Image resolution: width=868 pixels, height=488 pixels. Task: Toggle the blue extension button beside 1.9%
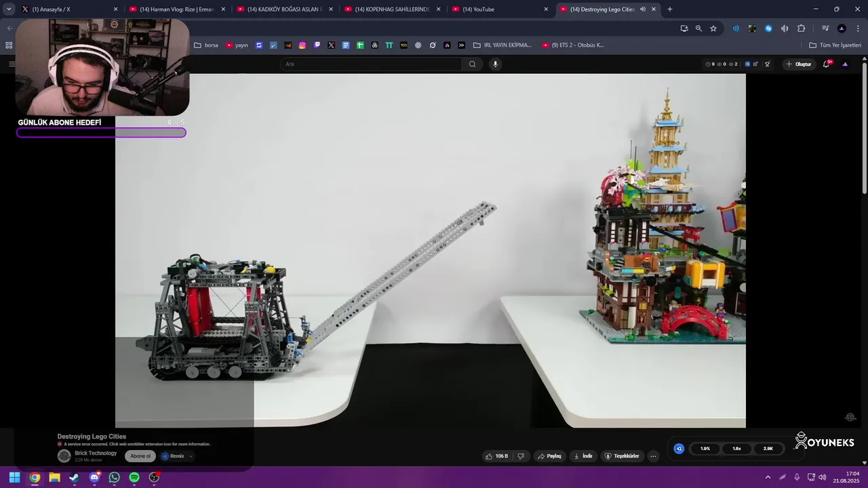(679, 449)
